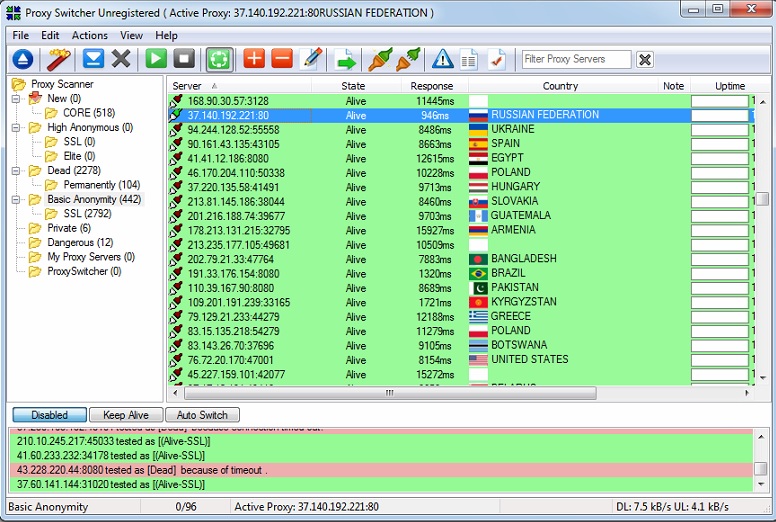Click the blue eject-arrow toolbar icon
This screenshot has width=776, height=522.
coord(22,59)
